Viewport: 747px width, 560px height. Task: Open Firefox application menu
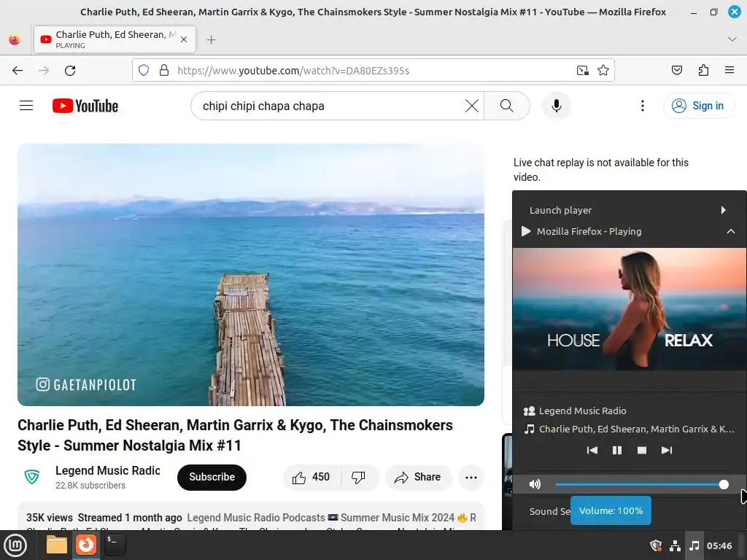tap(729, 71)
